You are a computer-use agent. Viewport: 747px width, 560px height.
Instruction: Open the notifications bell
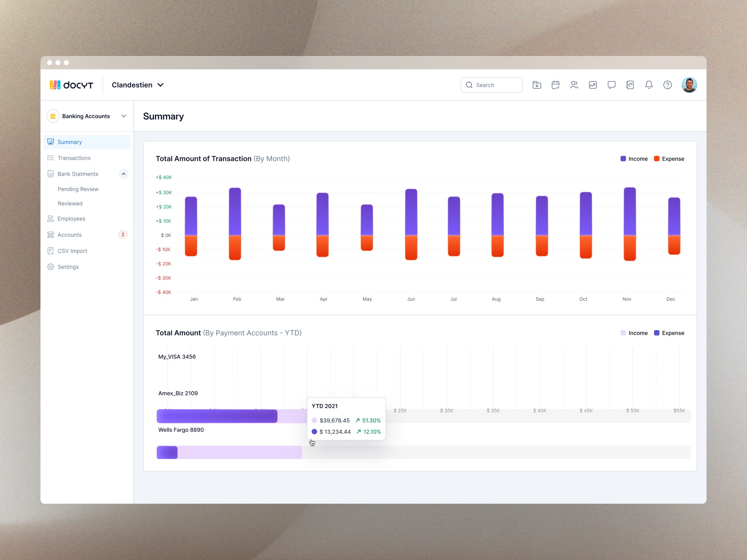click(649, 85)
